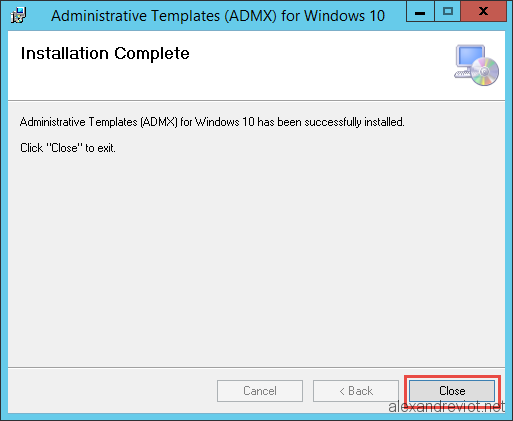The width and height of the screenshot is (513, 421).
Task: Click the "Installation Complete" heading
Action: pos(105,53)
